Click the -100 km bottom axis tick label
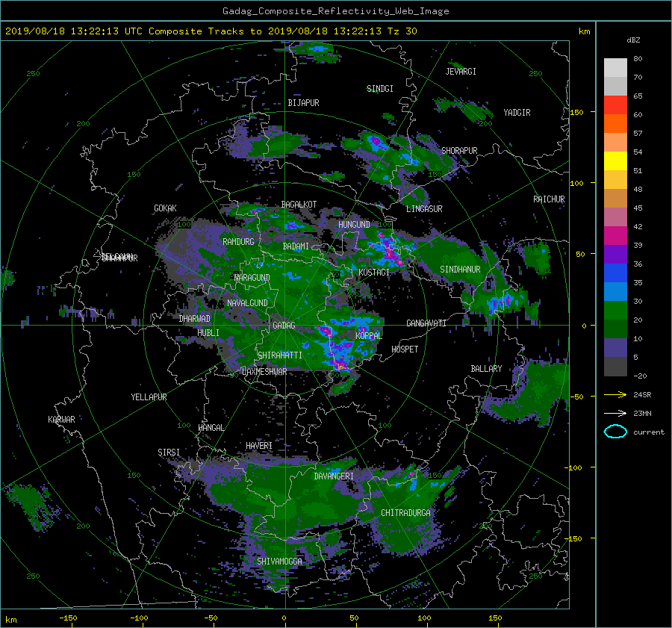 click(x=139, y=618)
